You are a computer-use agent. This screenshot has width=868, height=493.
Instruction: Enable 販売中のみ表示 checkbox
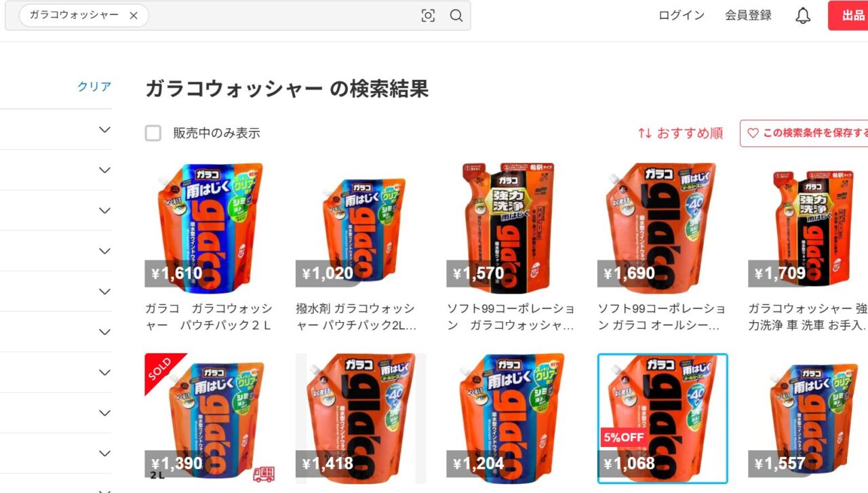coord(153,133)
